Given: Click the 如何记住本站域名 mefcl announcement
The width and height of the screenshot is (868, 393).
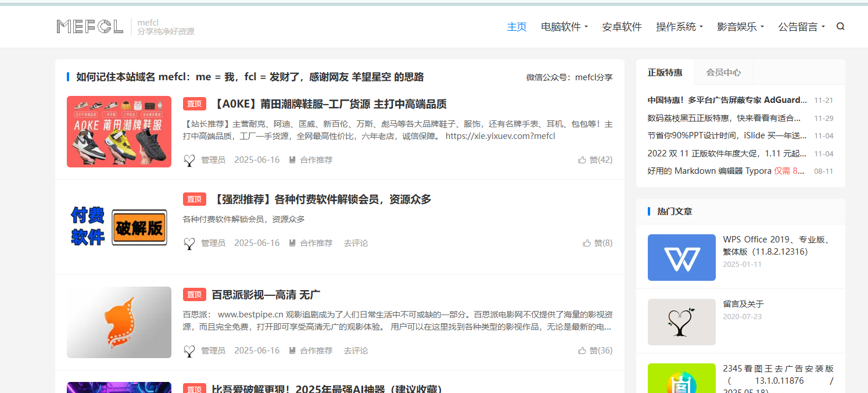Looking at the screenshot, I should (x=250, y=77).
